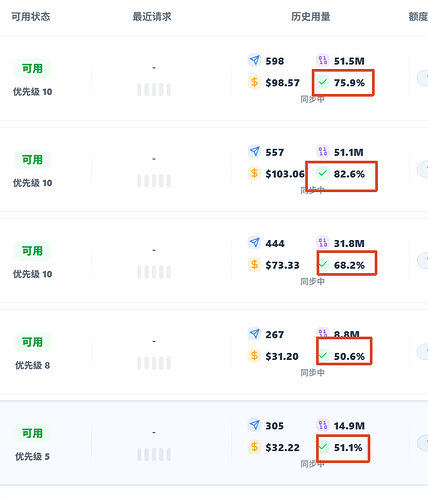Click the 68.2% success rate value
Viewport: 428px width, 500px height.
pos(349,265)
